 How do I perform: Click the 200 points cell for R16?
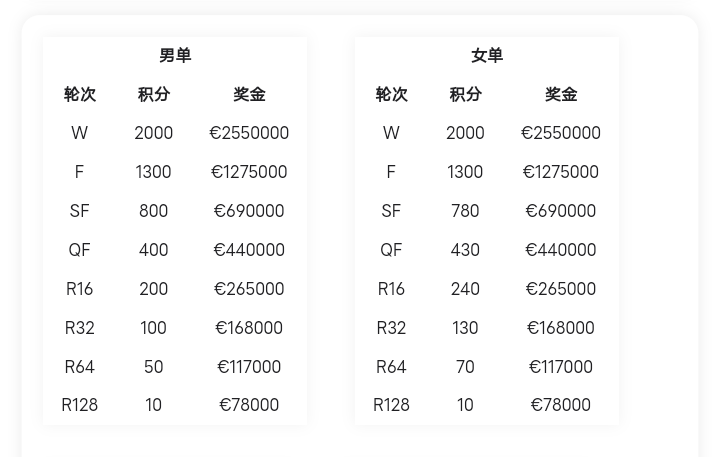(x=154, y=289)
